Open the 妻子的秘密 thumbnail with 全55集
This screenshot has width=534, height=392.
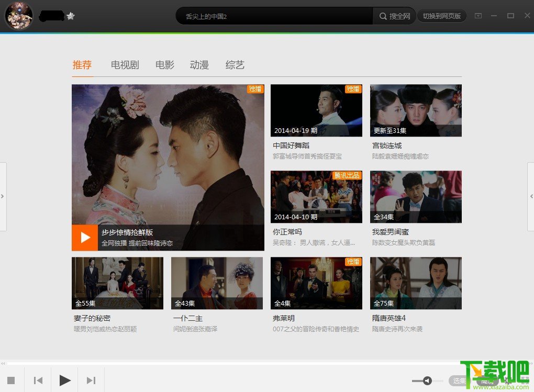(117, 283)
